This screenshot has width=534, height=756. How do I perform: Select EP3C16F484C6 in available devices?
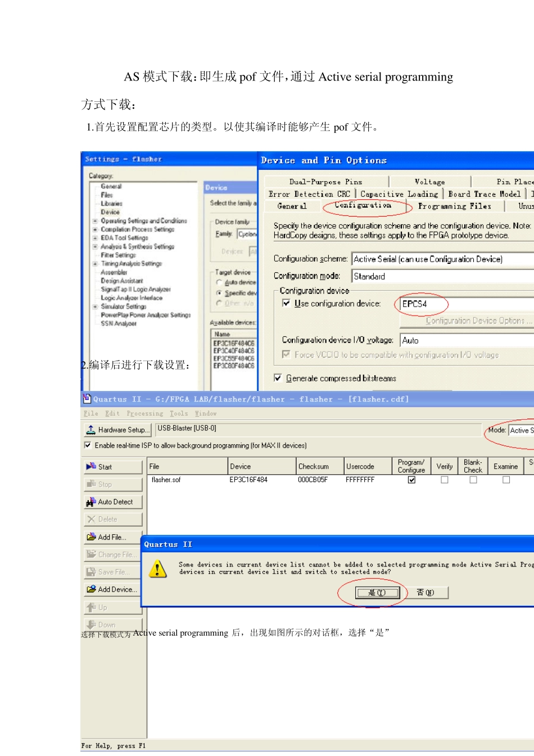tap(234, 343)
